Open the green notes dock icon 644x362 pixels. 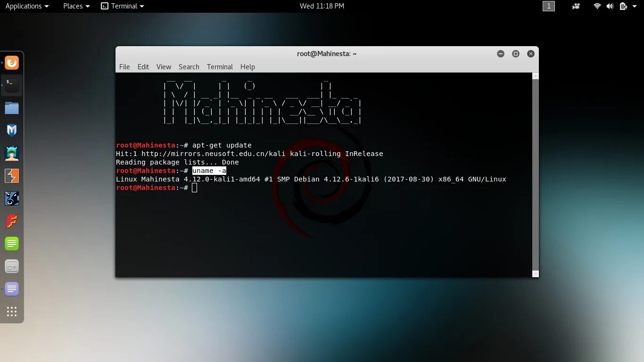12,244
